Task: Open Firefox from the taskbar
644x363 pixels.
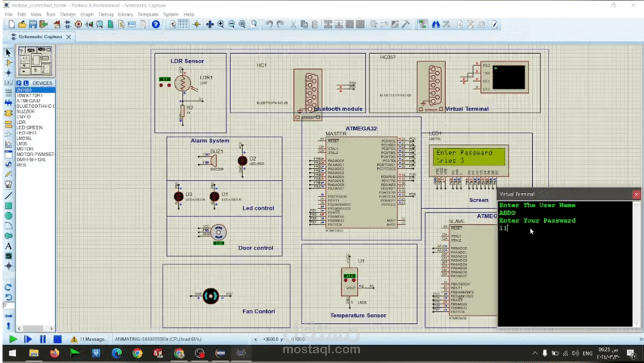Action: [54, 353]
